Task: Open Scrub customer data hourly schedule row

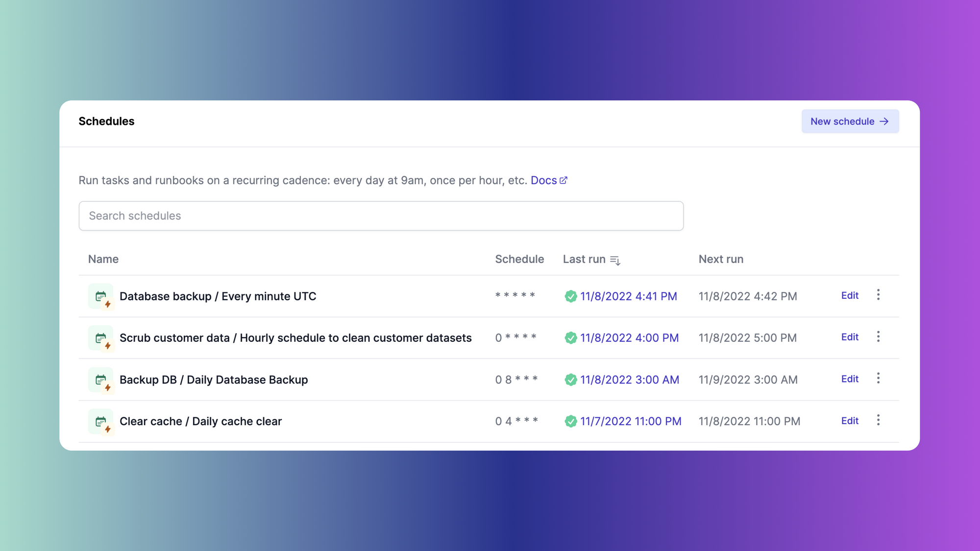Action: [489, 338]
